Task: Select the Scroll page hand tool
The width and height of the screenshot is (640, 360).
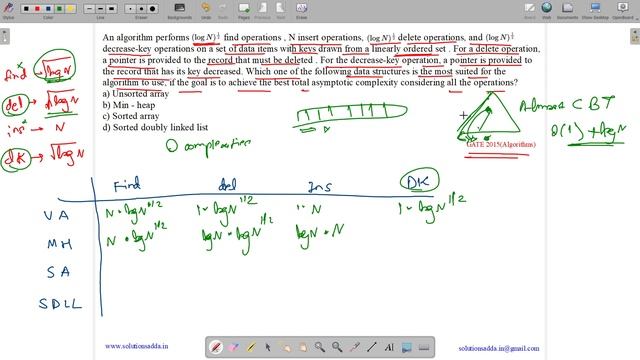Action: pos(302,347)
